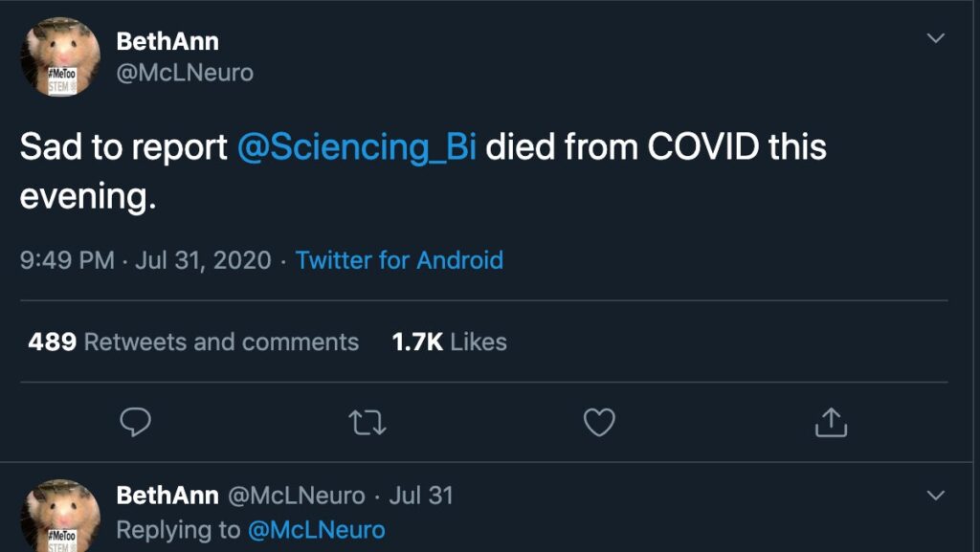Click the @McLNeuro handle on reply tweet
This screenshot has width=980, height=552.
(x=297, y=496)
